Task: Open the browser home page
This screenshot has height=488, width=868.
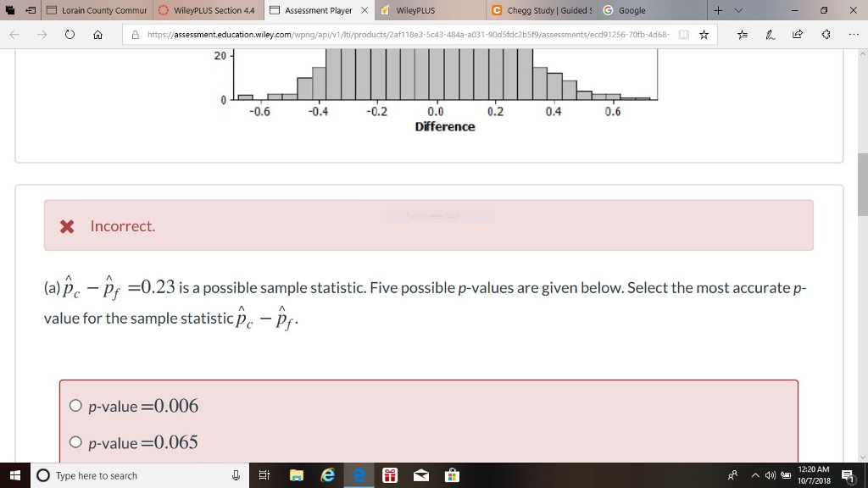Action: (98, 34)
